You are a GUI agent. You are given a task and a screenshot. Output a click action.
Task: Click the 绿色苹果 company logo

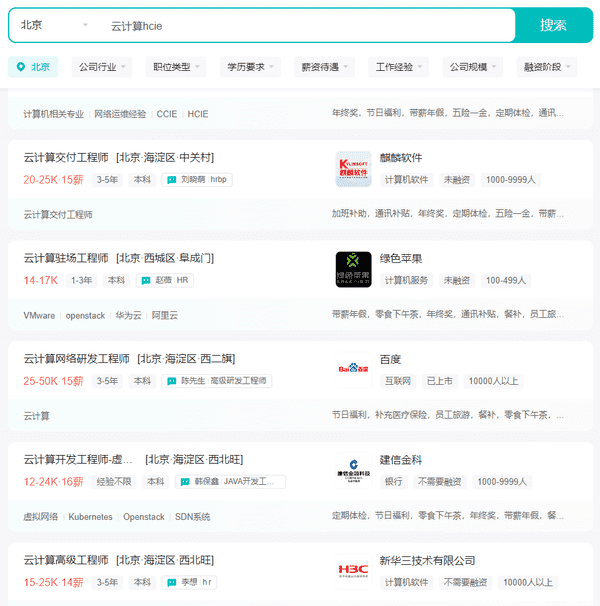pyautogui.click(x=353, y=270)
